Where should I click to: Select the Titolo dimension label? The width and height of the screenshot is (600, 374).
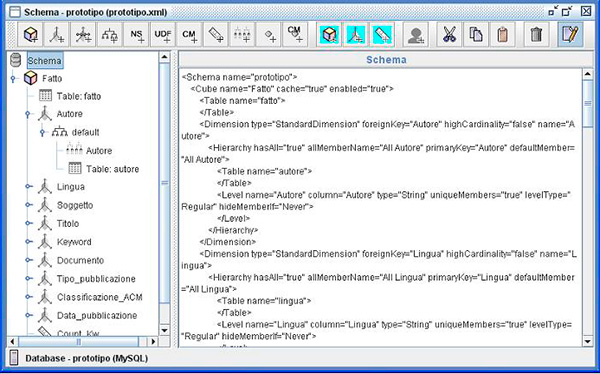68,224
